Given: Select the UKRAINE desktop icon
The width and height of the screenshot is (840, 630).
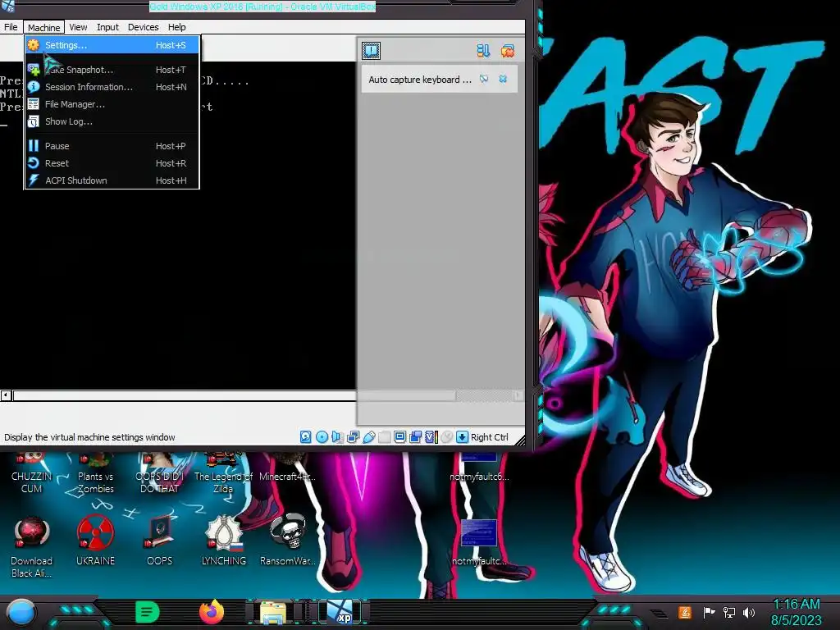Looking at the screenshot, I should click(x=95, y=540).
